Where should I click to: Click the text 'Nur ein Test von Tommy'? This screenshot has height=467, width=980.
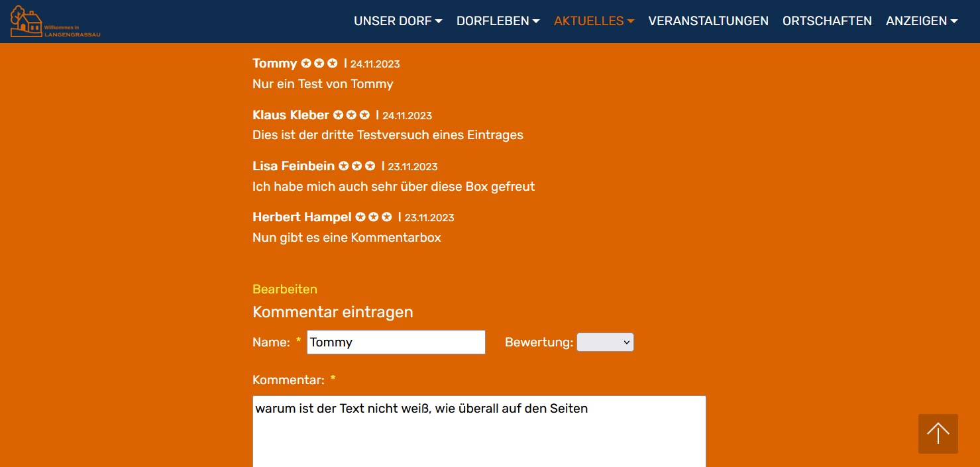(x=323, y=84)
